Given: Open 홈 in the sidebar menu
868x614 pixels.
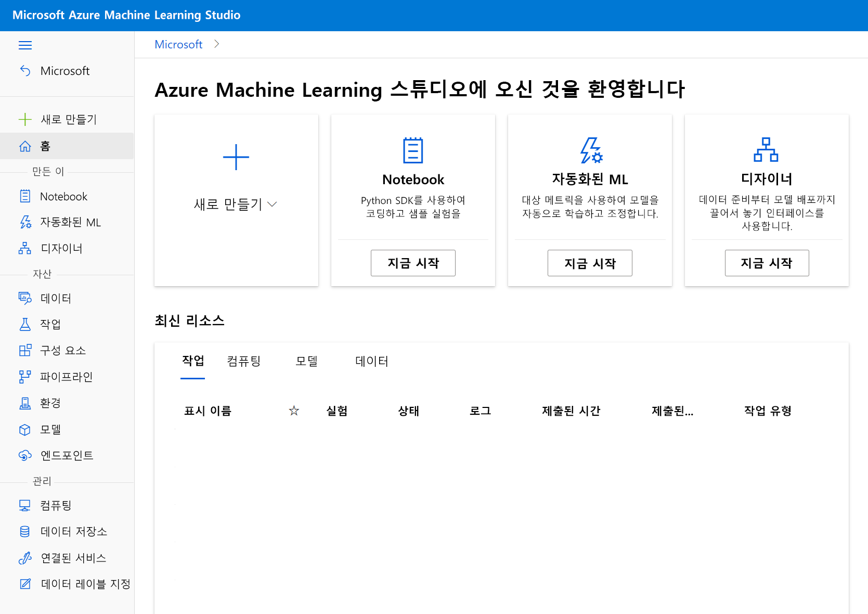Looking at the screenshot, I should coord(67,146).
